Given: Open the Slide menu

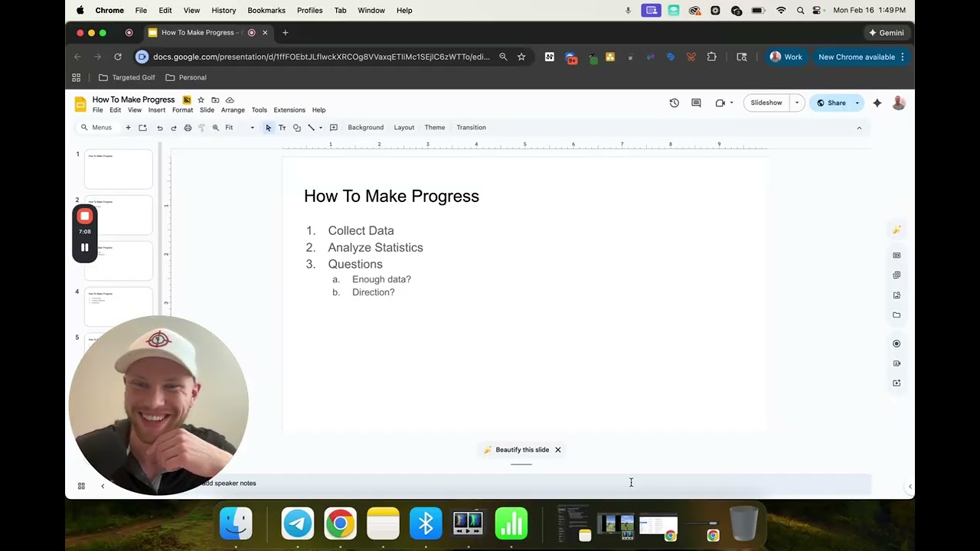Looking at the screenshot, I should (207, 110).
